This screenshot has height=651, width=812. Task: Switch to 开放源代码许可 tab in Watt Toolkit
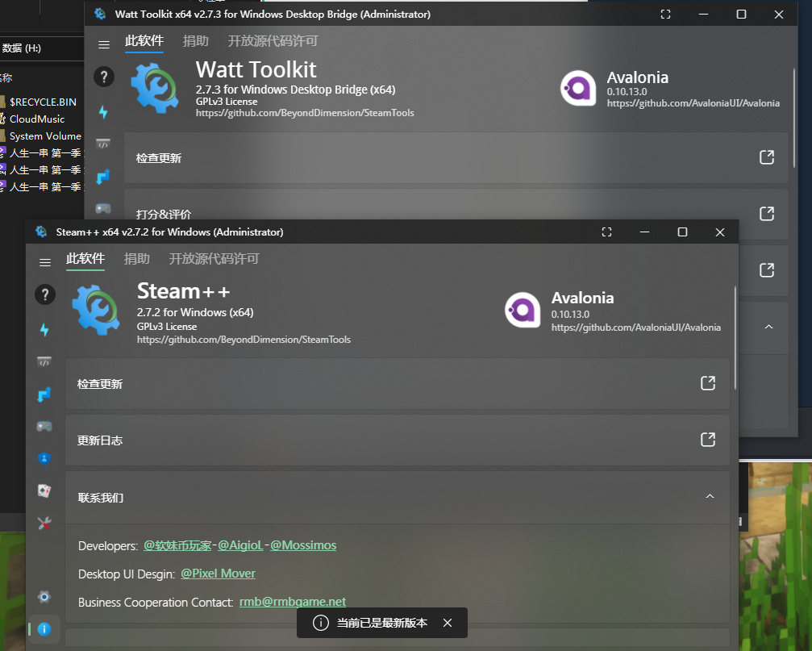pos(273,41)
